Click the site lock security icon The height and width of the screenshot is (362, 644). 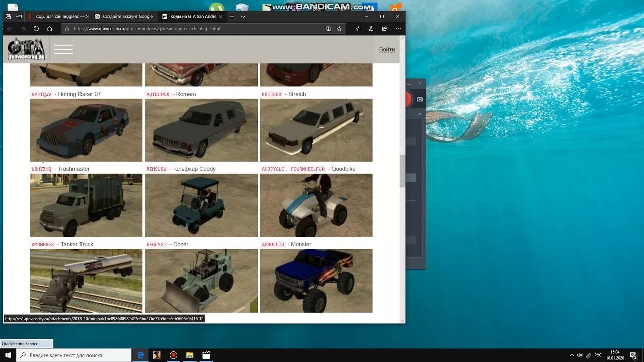click(67, 29)
